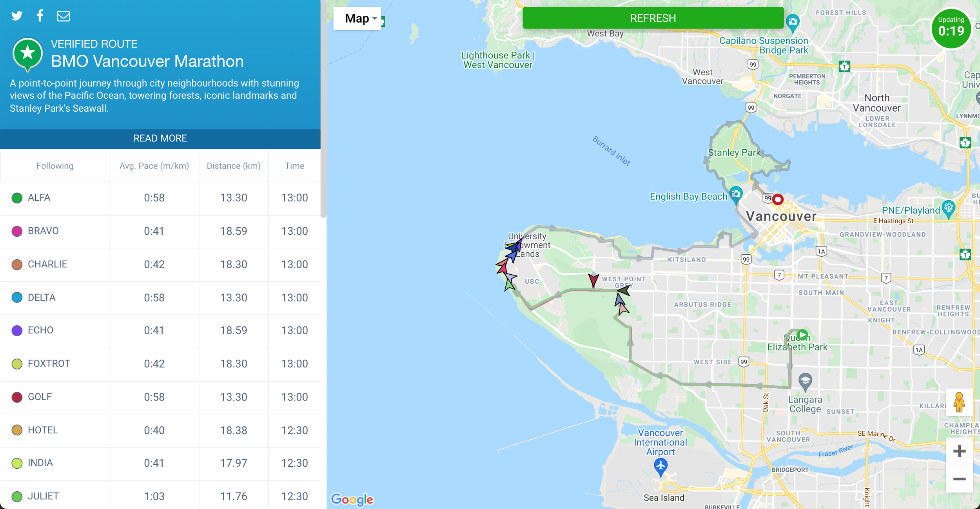Sort by Avg. Pace column header

[x=154, y=166]
